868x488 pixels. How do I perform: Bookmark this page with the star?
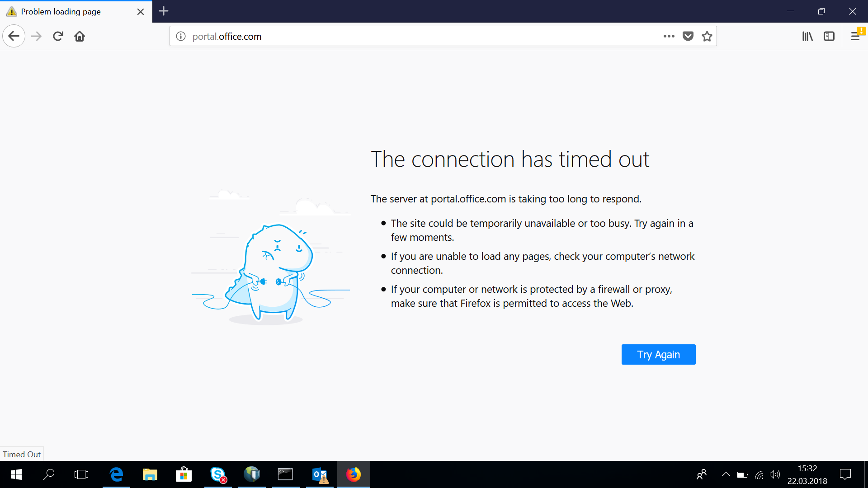pyautogui.click(x=707, y=36)
